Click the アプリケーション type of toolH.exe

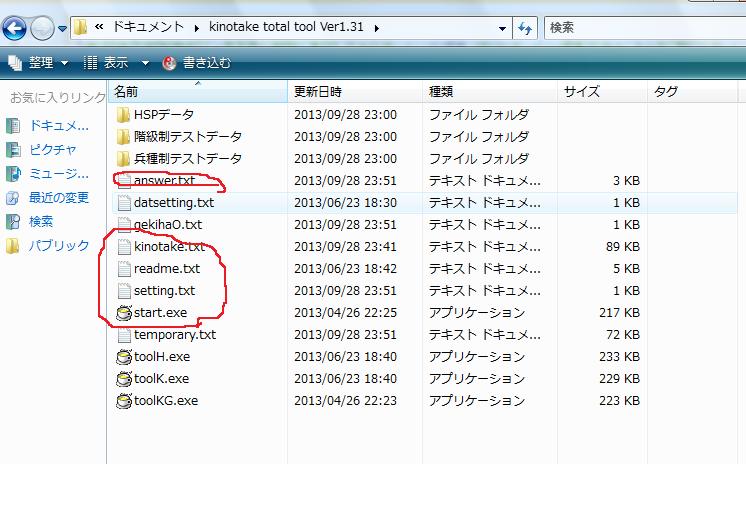pos(477,357)
